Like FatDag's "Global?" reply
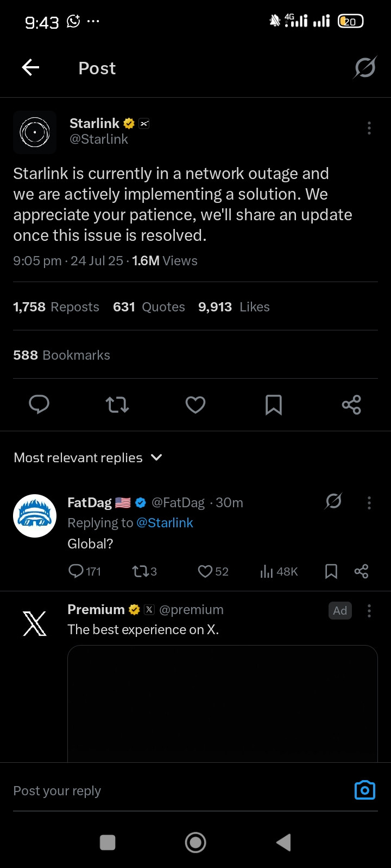Image resolution: width=391 pixels, height=868 pixels. click(205, 571)
